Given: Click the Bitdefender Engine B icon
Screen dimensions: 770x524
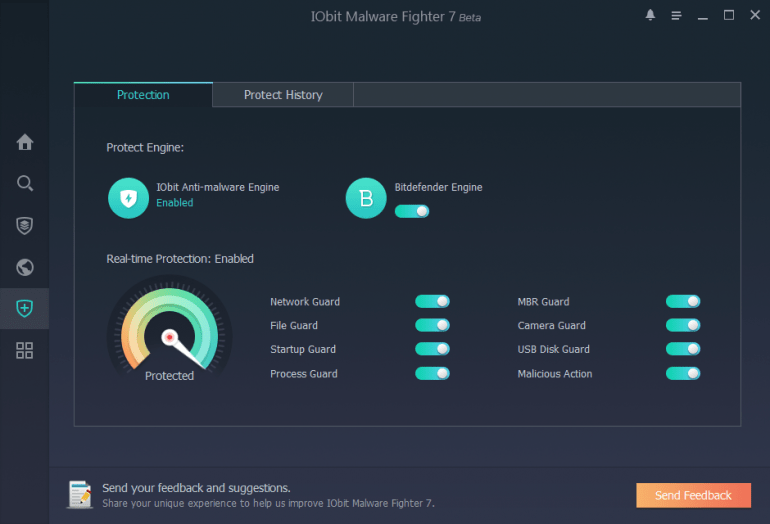Looking at the screenshot, I should [366, 198].
